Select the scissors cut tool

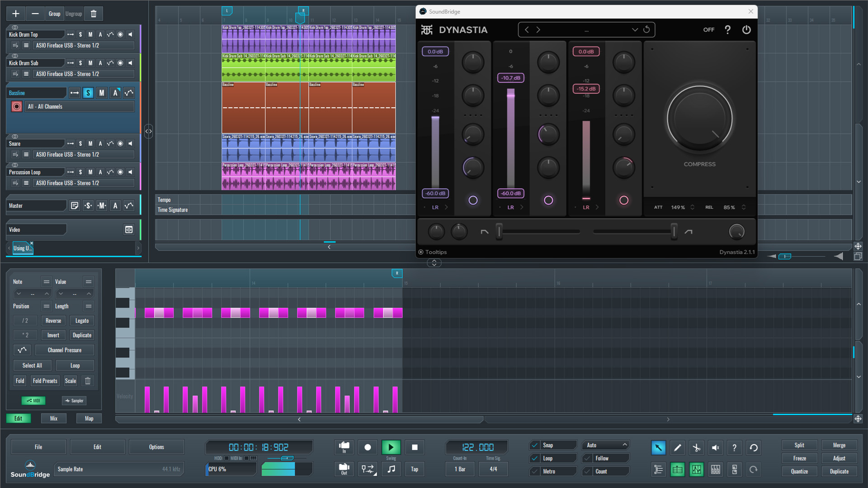point(696,448)
